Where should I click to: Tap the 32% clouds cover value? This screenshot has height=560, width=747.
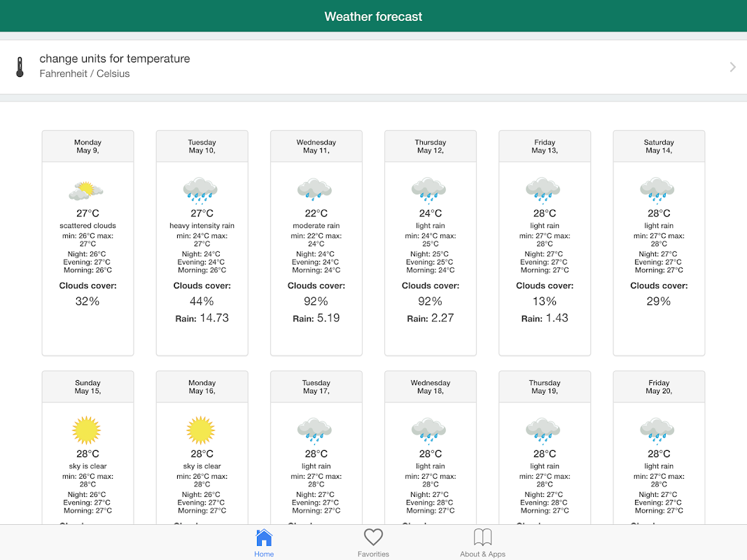pos(88,302)
